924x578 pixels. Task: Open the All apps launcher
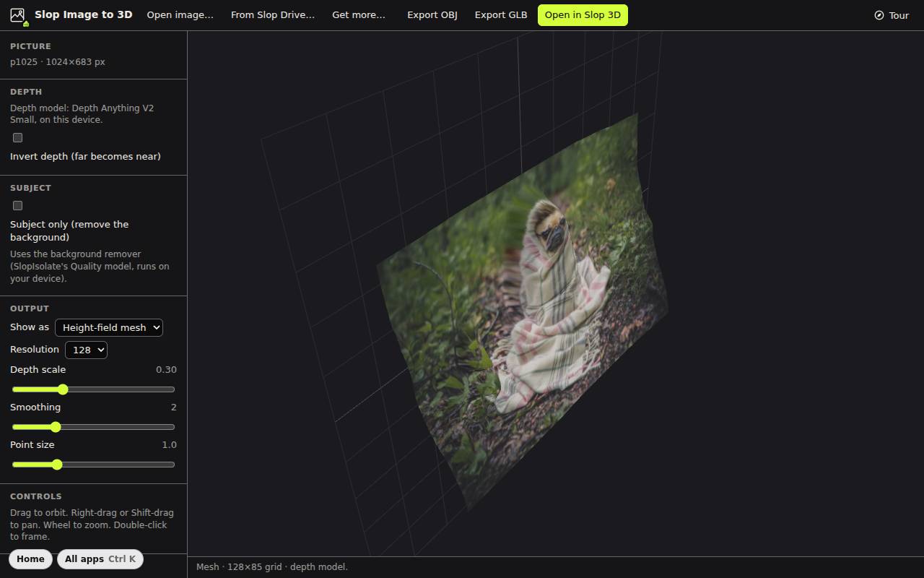100,559
